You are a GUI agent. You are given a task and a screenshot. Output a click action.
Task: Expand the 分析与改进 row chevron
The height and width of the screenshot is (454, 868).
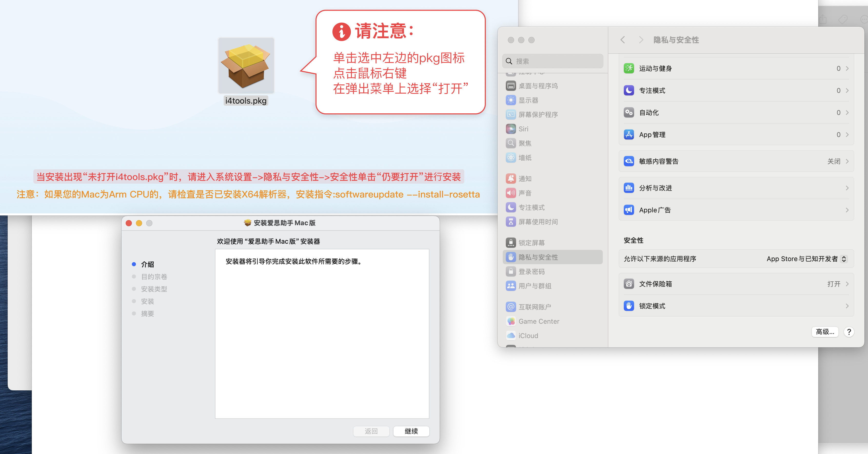pyautogui.click(x=847, y=188)
